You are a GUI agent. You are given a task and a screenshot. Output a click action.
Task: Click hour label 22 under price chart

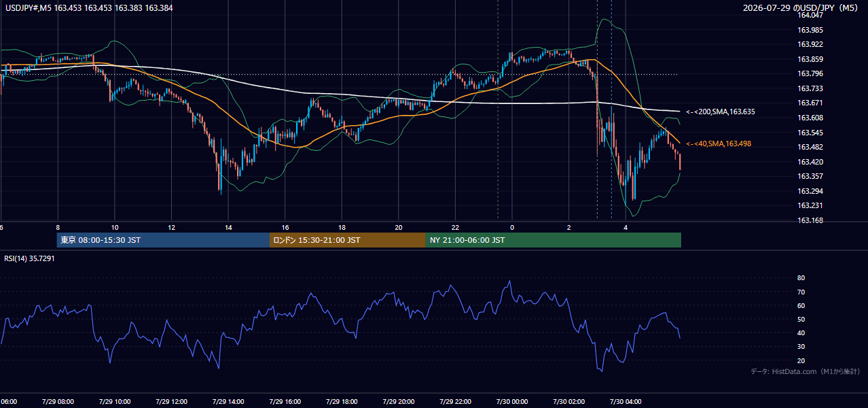(x=455, y=228)
